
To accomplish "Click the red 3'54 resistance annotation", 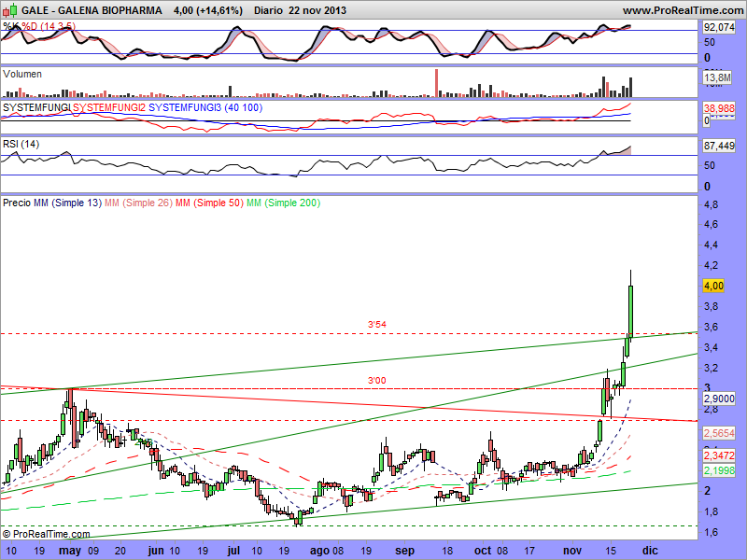I will tap(377, 324).
